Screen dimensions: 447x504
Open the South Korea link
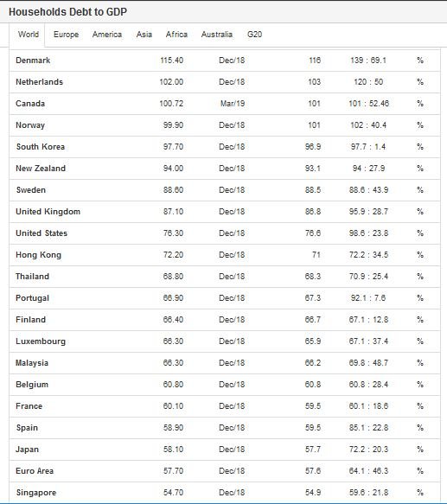coord(41,147)
